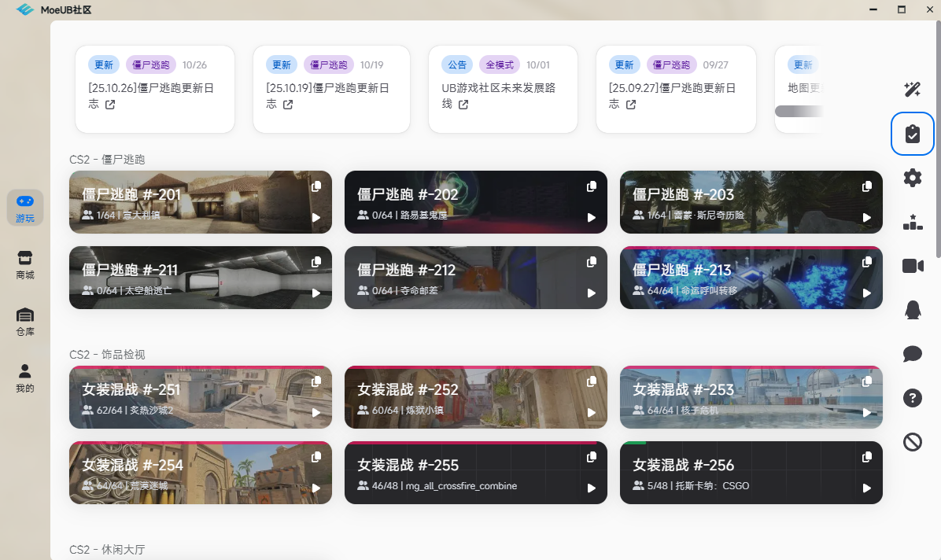The height and width of the screenshot is (560, 941).
Task: Click the vertical scrollbar on right edge
Action: click(937, 142)
